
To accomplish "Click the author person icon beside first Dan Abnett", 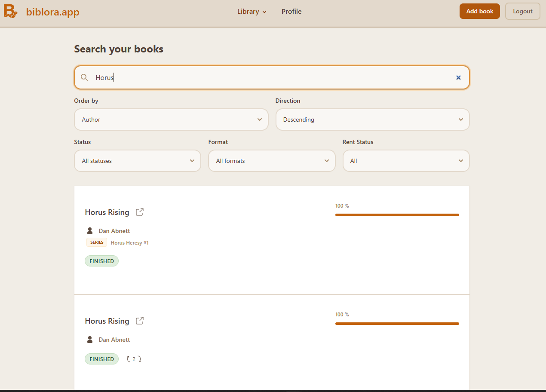I will (x=90, y=231).
